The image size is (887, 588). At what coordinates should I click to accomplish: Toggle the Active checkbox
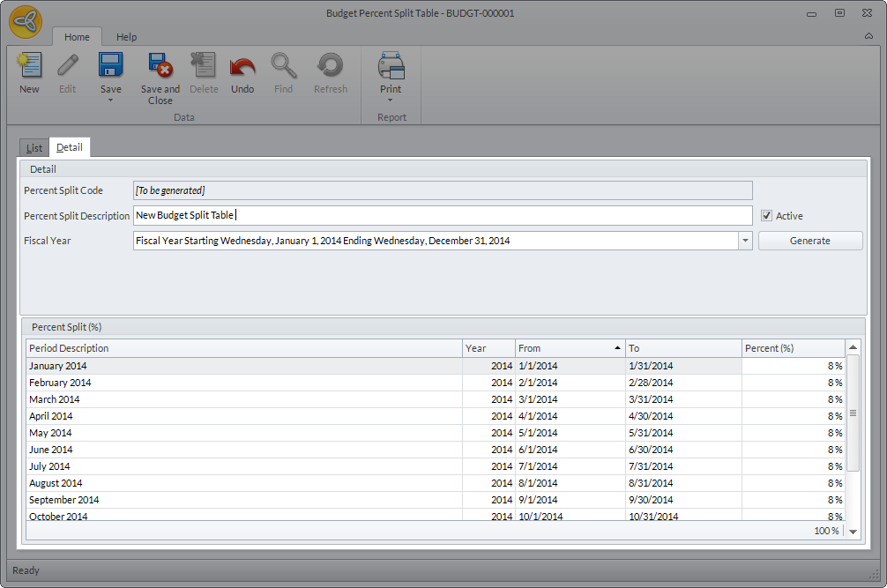click(766, 216)
